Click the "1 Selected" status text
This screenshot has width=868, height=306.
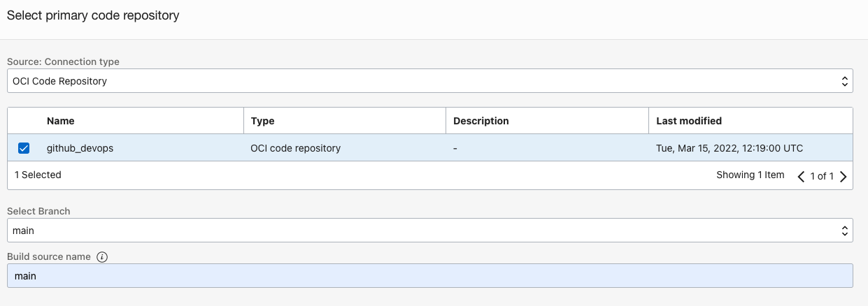(x=38, y=175)
